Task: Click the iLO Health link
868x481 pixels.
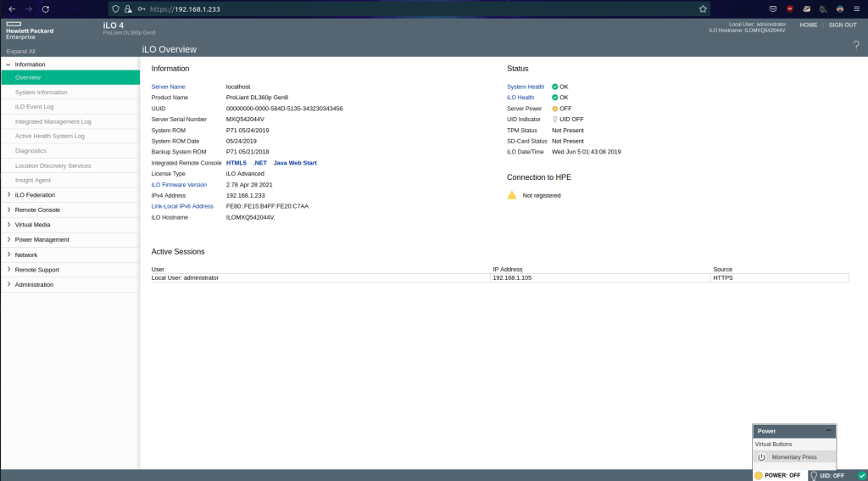Action: click(x=520, y=98)
